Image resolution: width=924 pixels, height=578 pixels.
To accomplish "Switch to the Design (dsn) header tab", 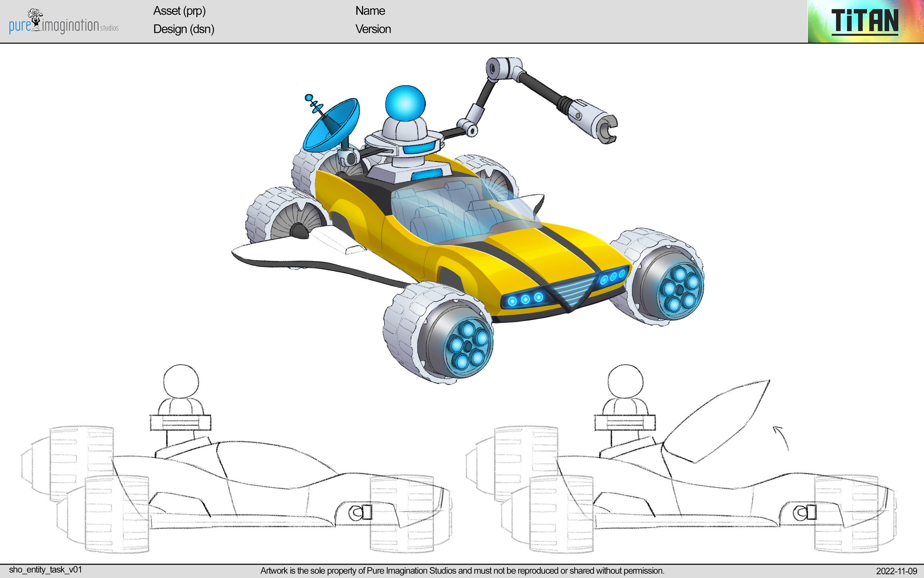I will [183, 29].
